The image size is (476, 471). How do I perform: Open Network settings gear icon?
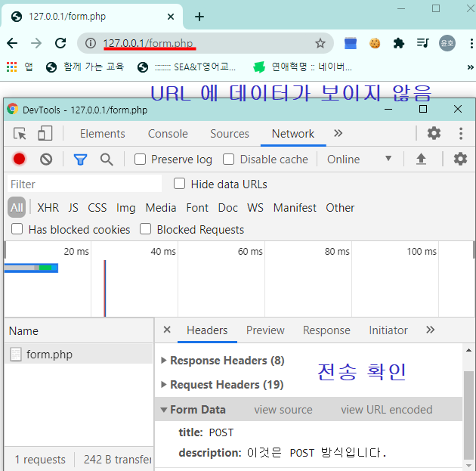(x=460, y=159)
